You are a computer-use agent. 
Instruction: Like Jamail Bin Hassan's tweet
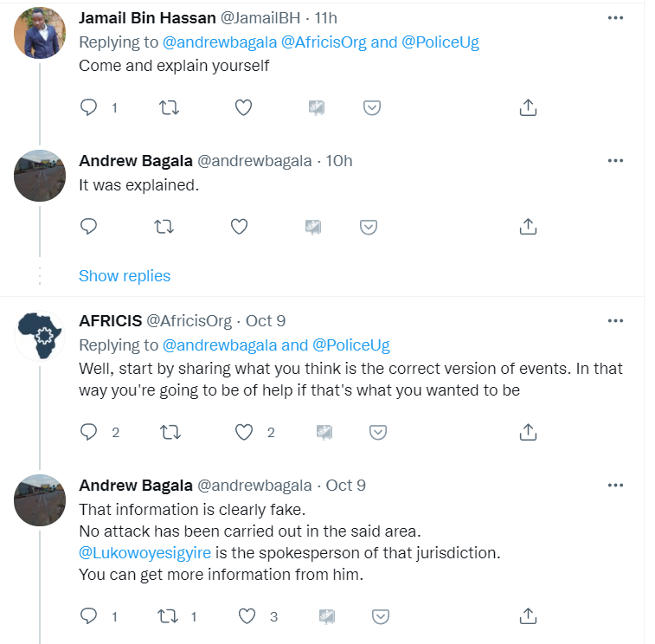244,107
